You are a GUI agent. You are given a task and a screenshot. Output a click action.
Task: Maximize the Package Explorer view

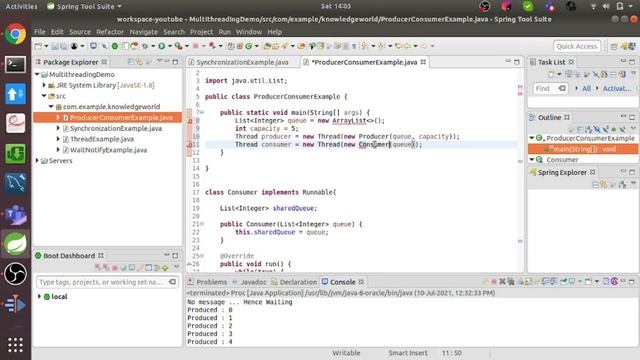(x=176, y=62)
